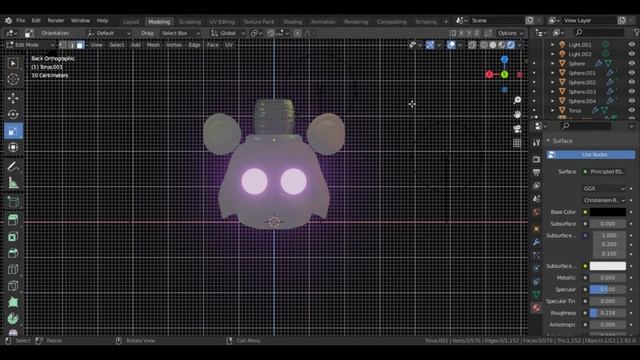Hide Sphere.004 with its eye icon

tap(631, 101)
